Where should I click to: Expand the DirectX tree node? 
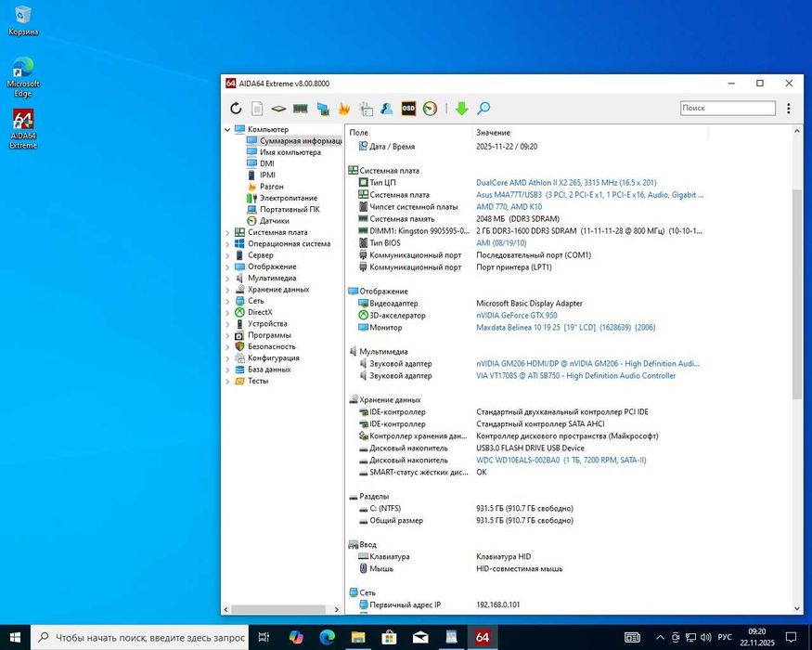pyautogui.click(x=227, y=313)
